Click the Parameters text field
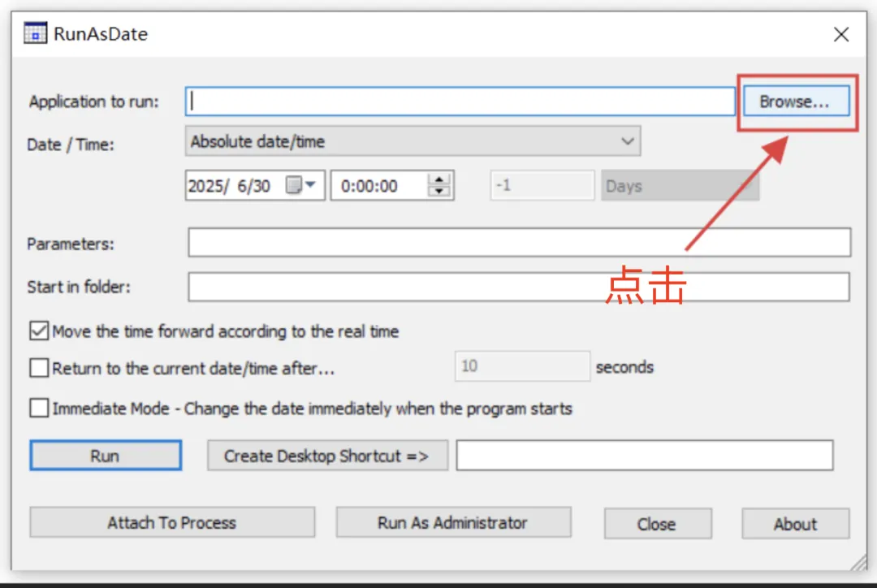This screenshot has width=877, height=588. click(519, 242)
